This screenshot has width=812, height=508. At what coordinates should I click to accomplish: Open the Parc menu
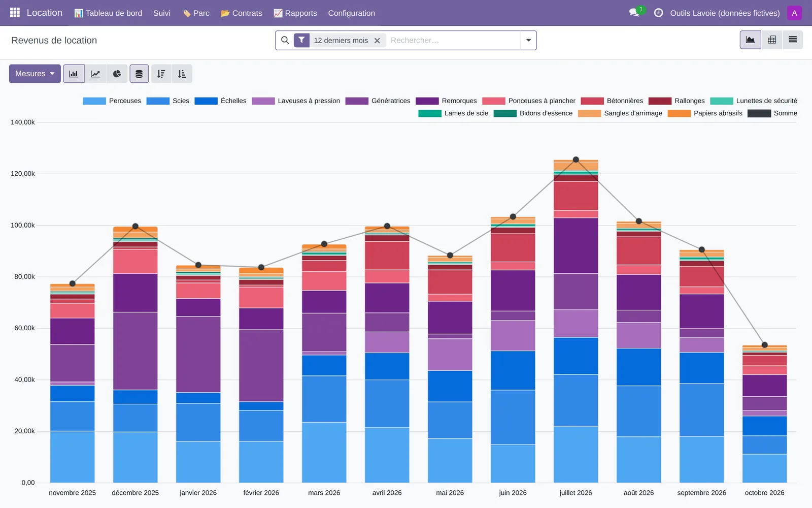click(196, 13)
